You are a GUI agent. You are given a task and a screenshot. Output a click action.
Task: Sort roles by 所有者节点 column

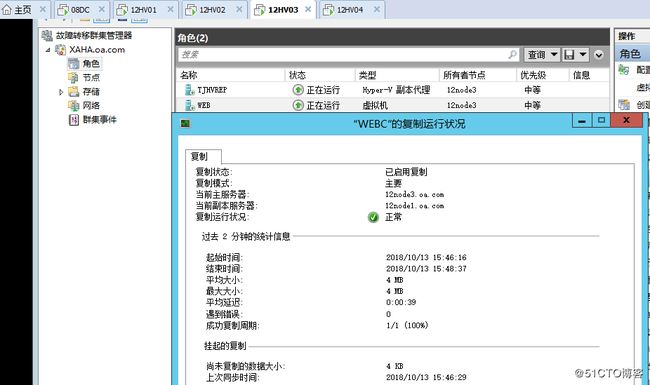pyautogui.click(x=478, y=75)
